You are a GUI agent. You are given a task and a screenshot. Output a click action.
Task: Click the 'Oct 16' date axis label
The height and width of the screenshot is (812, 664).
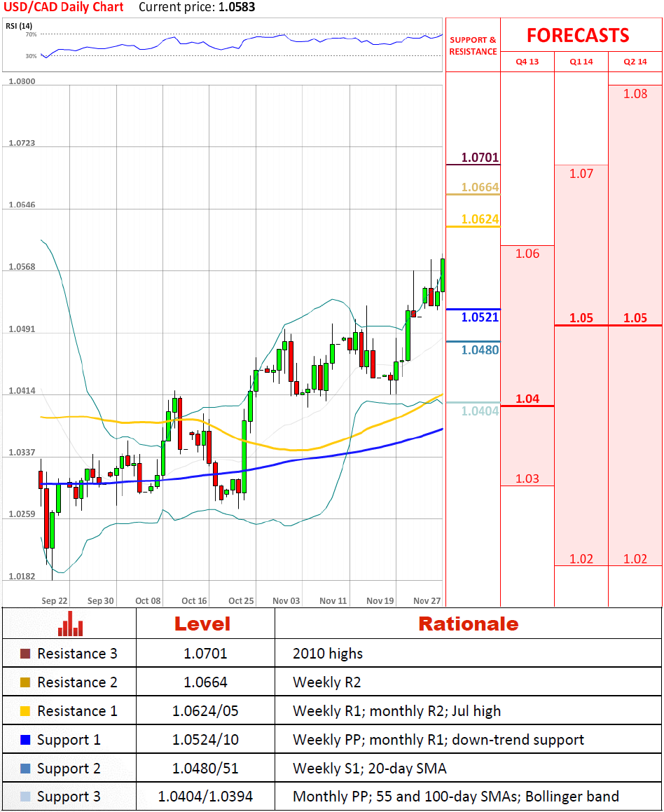194,600
